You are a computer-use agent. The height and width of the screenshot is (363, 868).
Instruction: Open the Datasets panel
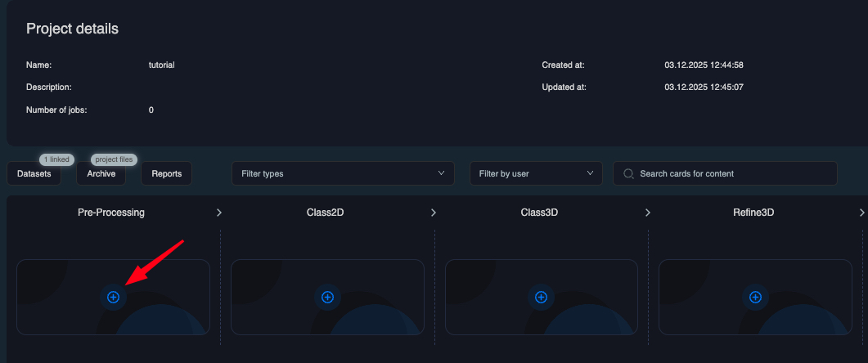tap(34, 173)
